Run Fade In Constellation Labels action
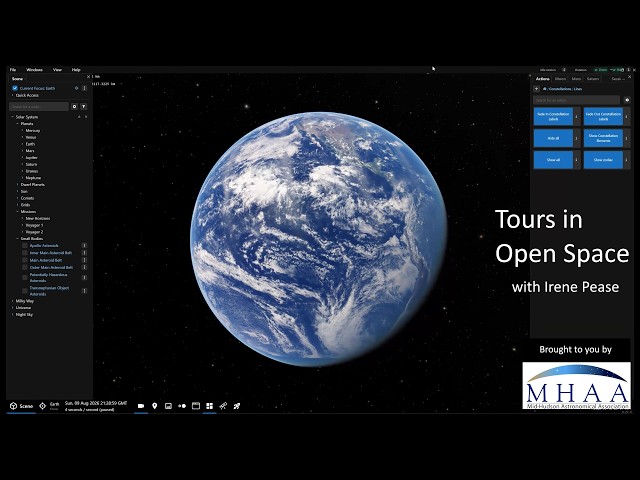Viewport: 640px width, 480px height. pyautogui.click(x=553, y=117)
